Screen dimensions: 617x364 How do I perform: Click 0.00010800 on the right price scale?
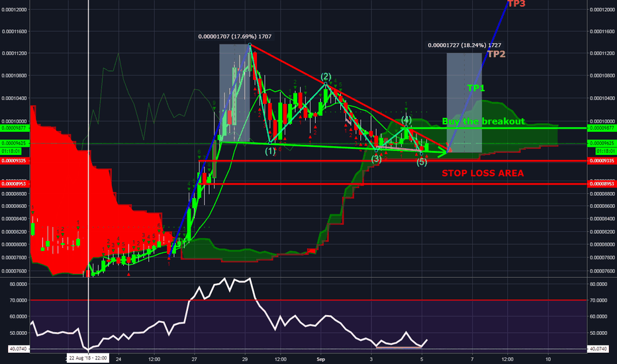tap(602, 75)
